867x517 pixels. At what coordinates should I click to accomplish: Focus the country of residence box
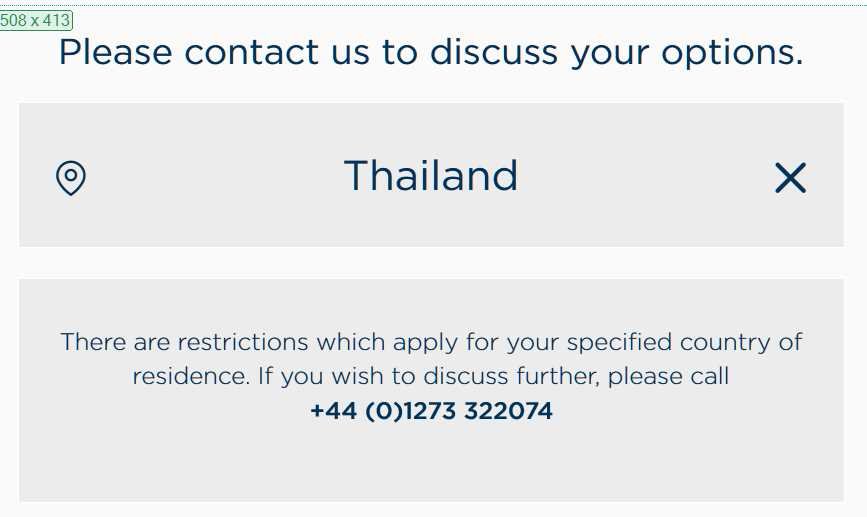pyautogui.click(x=431, y=175)
